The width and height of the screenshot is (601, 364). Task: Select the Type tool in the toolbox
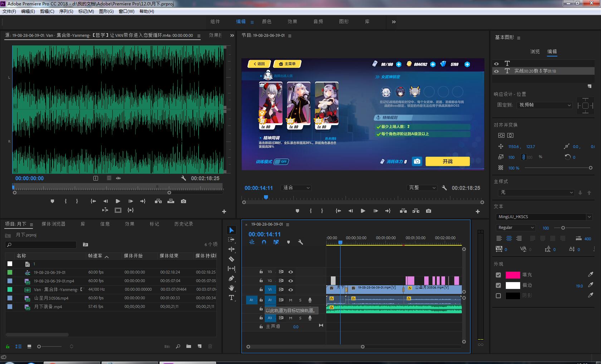click(x=231, y=297)
